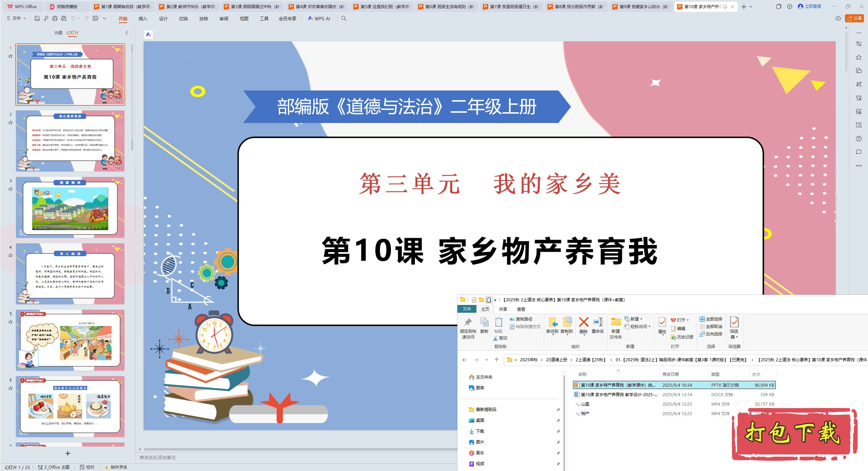The height and width of the screenshot is (471, 868).
Task: Click the 分享 share button
Action: coord(854,18)
